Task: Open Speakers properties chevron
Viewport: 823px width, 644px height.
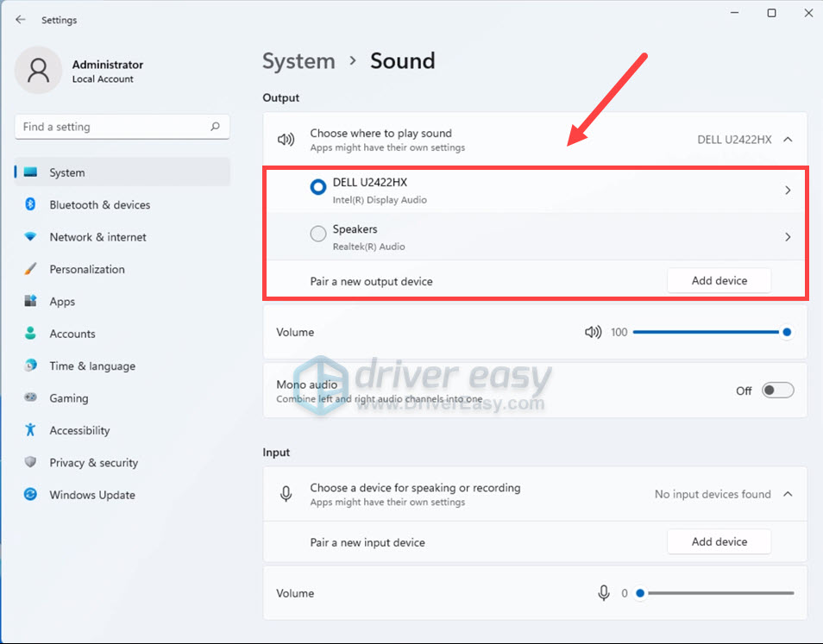Action: click(x=788, y=237)
